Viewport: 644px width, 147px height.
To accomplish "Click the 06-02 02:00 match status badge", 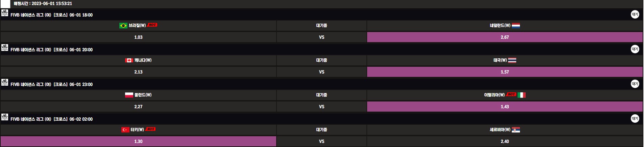I will (x=635, y=119).
